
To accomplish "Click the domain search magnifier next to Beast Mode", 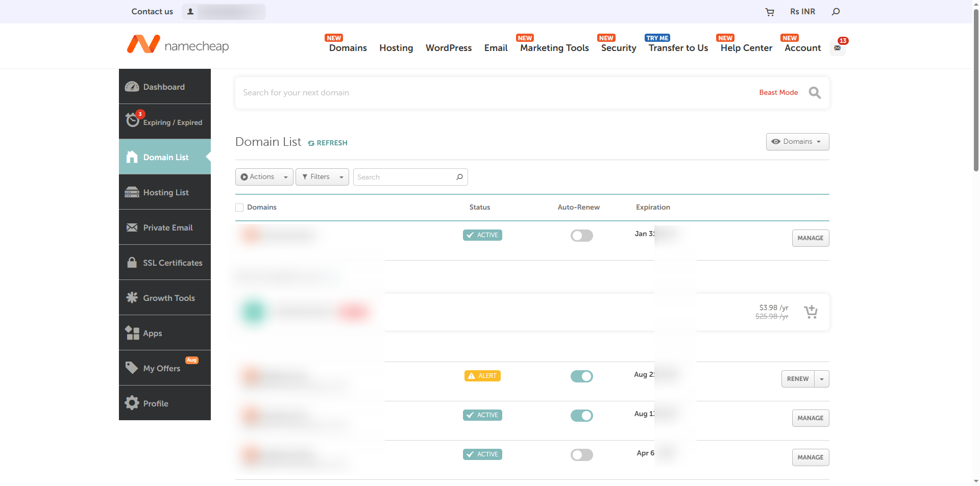I will (x=815, y=93).
